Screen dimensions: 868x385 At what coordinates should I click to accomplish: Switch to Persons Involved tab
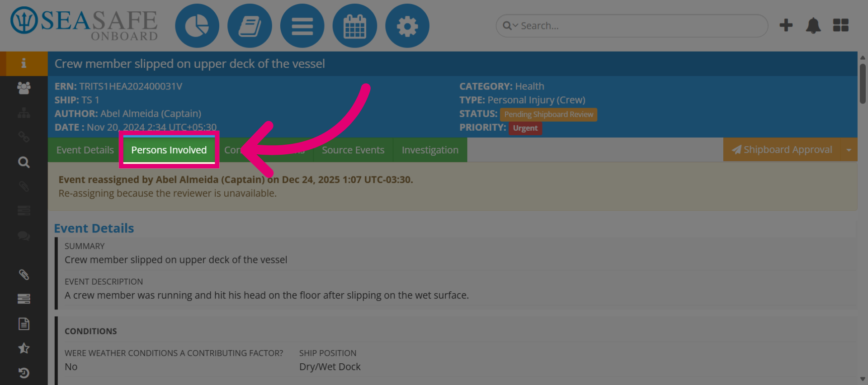point(169,150)
